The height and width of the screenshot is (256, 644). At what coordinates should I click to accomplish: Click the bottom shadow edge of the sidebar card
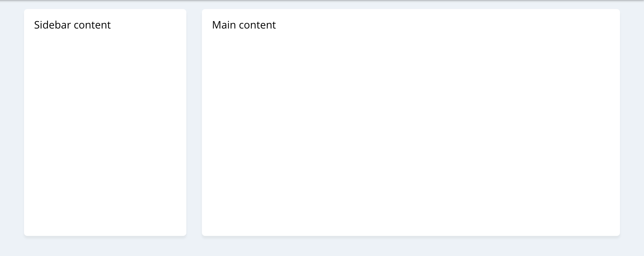click(x=105, y=236)
